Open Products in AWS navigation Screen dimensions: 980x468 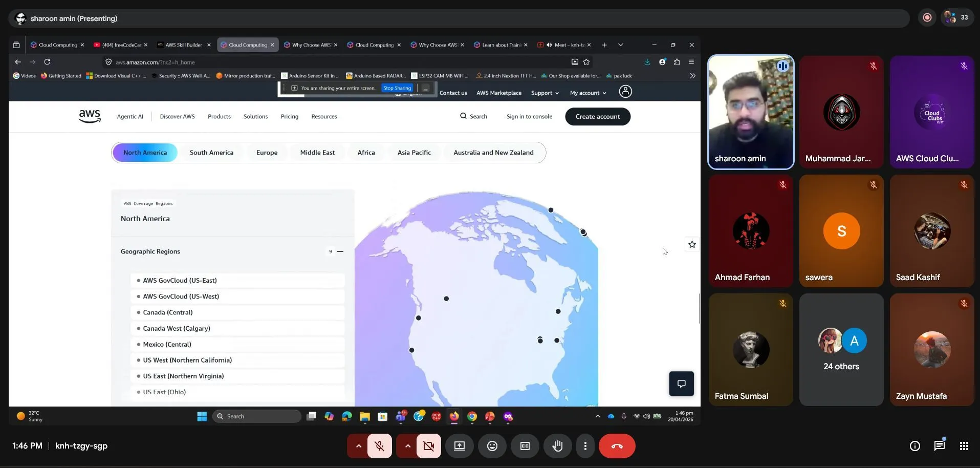coord(219,117)
